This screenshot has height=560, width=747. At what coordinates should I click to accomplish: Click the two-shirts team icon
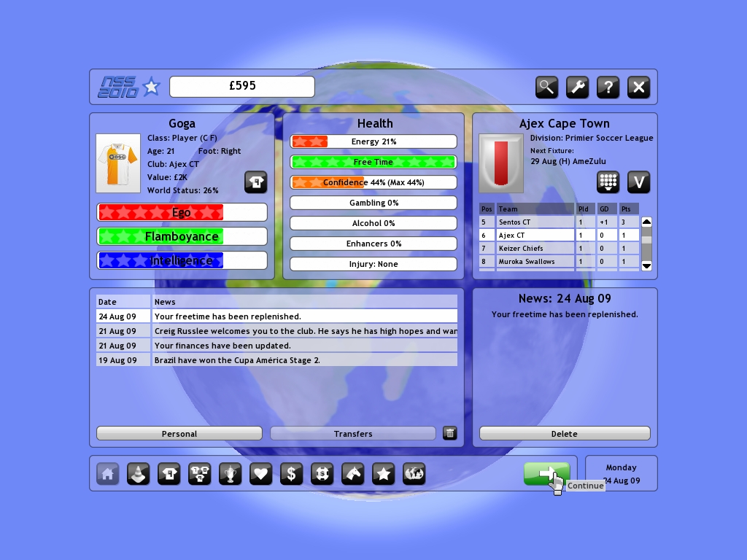point(200,474)
